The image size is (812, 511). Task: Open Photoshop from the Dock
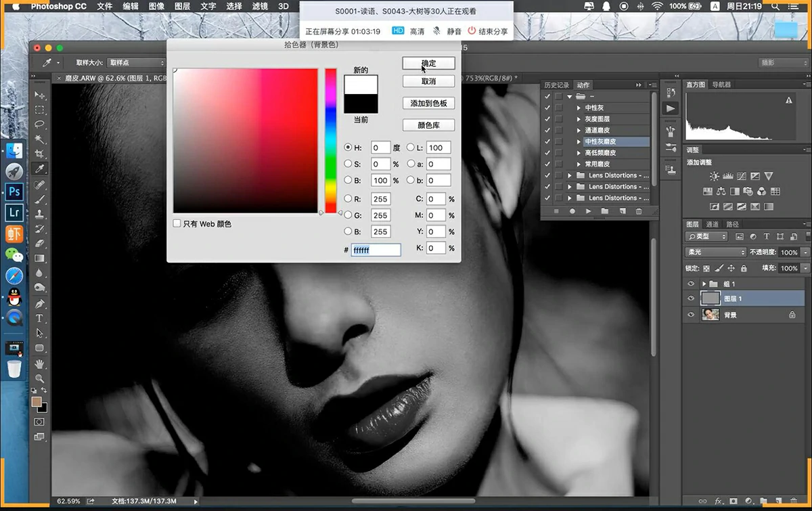tap(14, 192)
